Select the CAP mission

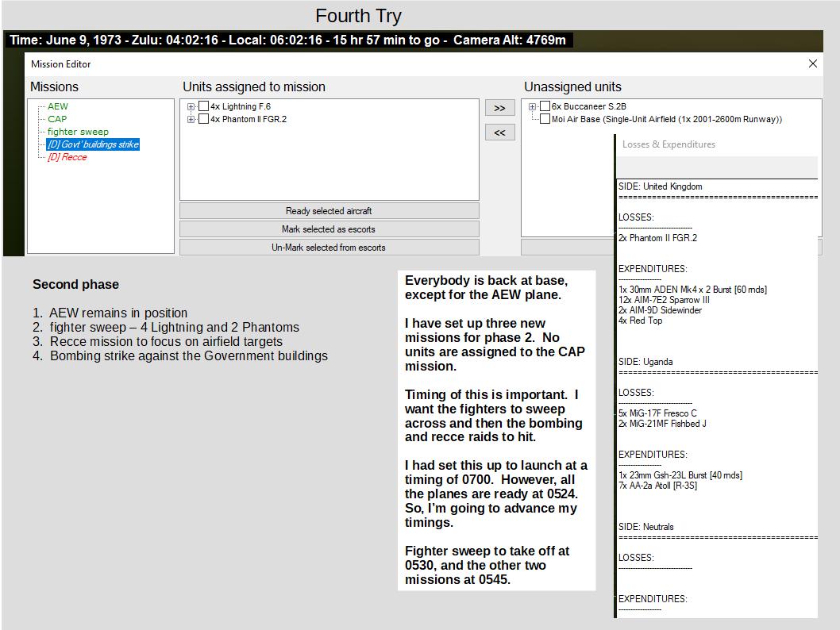pyautogui.click(x=57, y=119)
